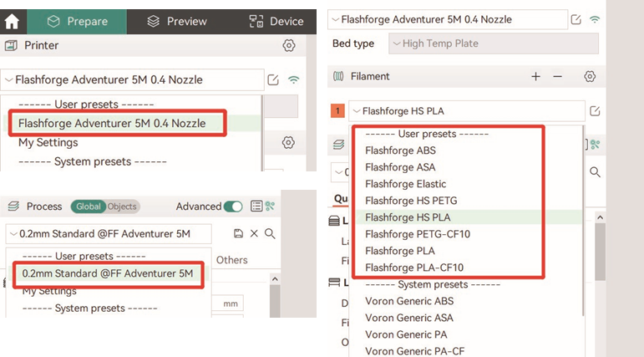Open Filament section settings gear
Viewport: 644px width, 357px height.
(590, 77)
